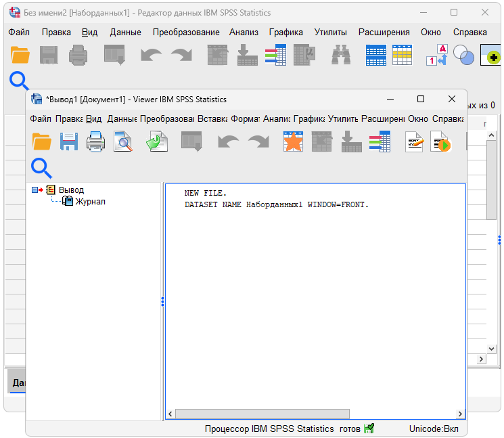Screen dimensions: 504x438
Task: Open Анализ menu in Viewer window
Action: pos(277,119)
